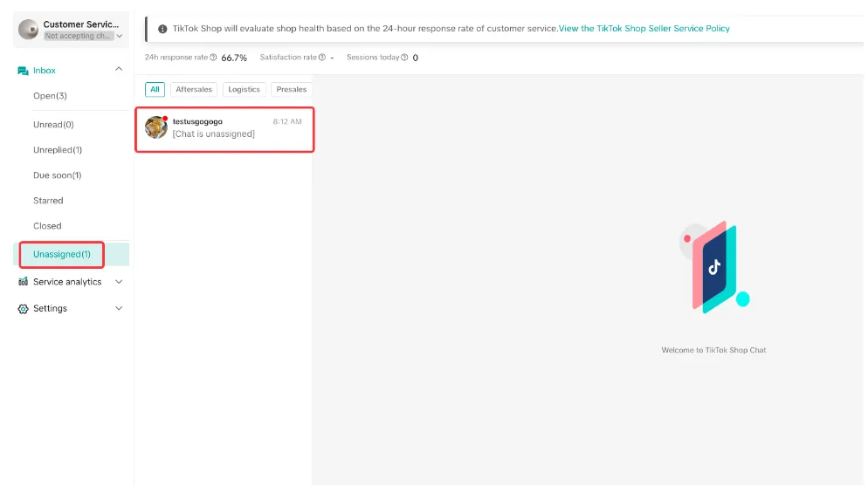Click the Service analytics bar chart icon

23,282
